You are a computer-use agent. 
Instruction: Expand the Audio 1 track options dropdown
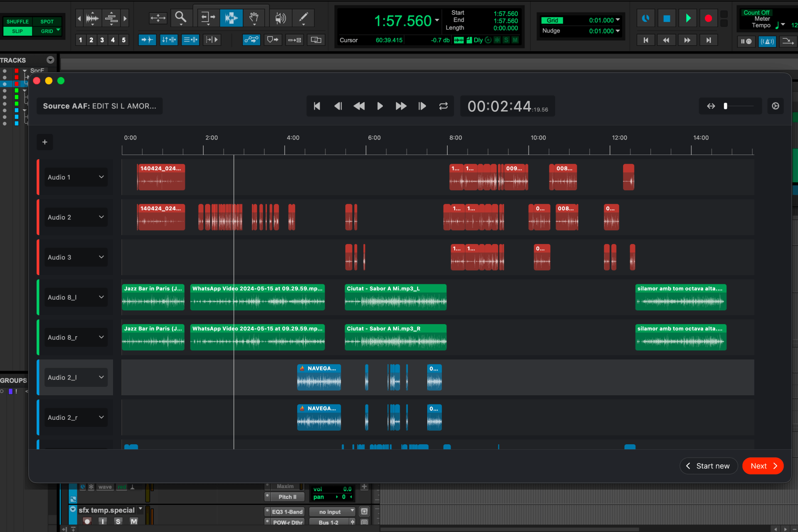coord(101,177)
